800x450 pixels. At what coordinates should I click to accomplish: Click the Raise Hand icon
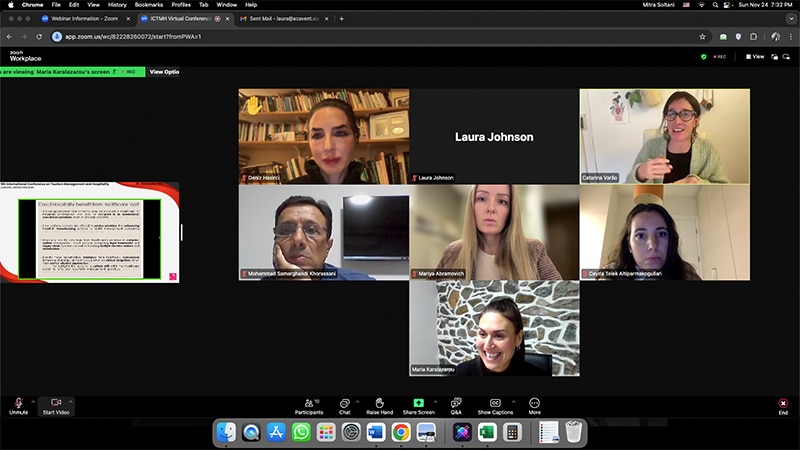click(x=379, y=402)
